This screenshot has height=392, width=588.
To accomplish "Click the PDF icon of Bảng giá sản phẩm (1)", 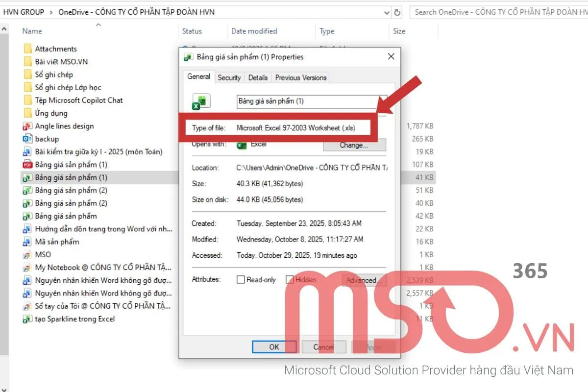I will click(x=27, y=165).
